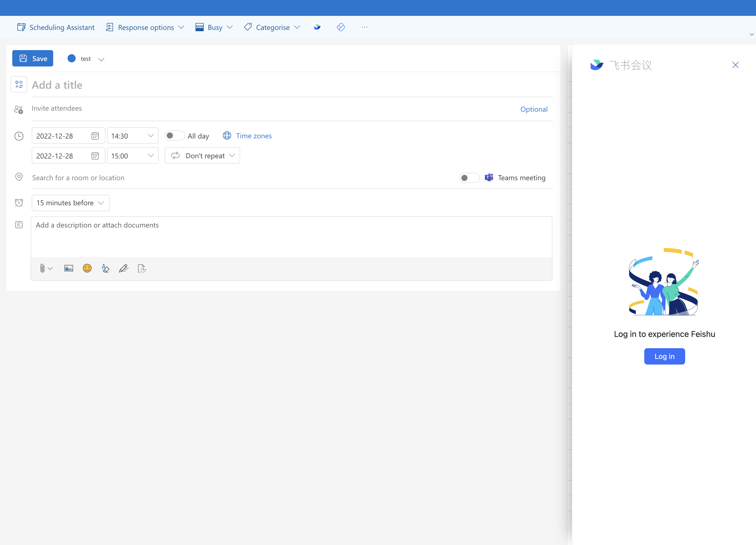Click the document insert icon after the pen
This screenshot has height=545, width=756.
coord(141,268)
